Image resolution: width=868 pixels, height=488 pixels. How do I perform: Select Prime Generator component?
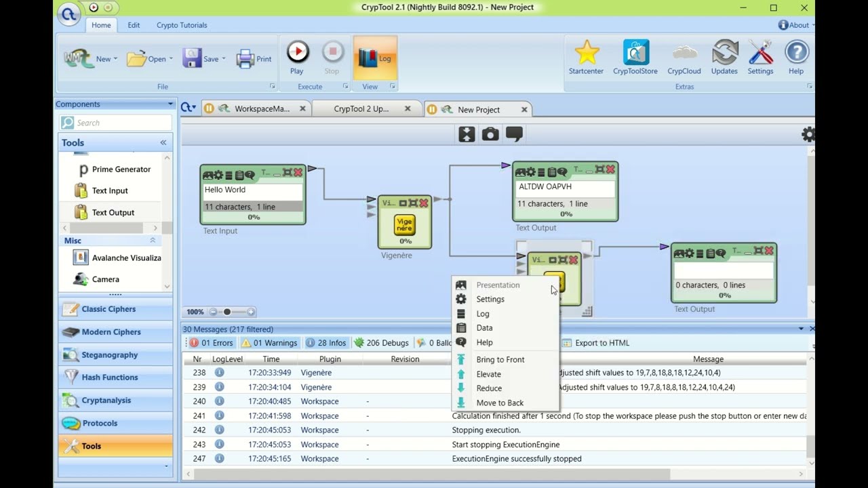coord(115,169)
